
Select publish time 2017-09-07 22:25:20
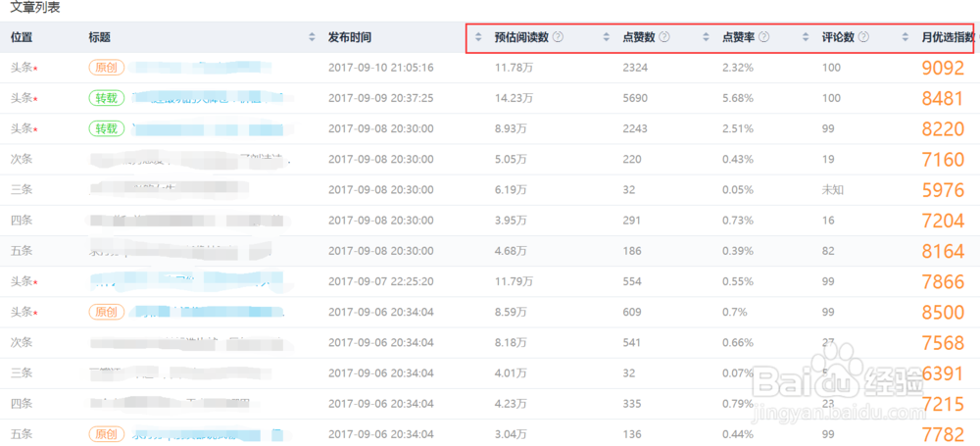pyautogui.click(x=380, y=282)
